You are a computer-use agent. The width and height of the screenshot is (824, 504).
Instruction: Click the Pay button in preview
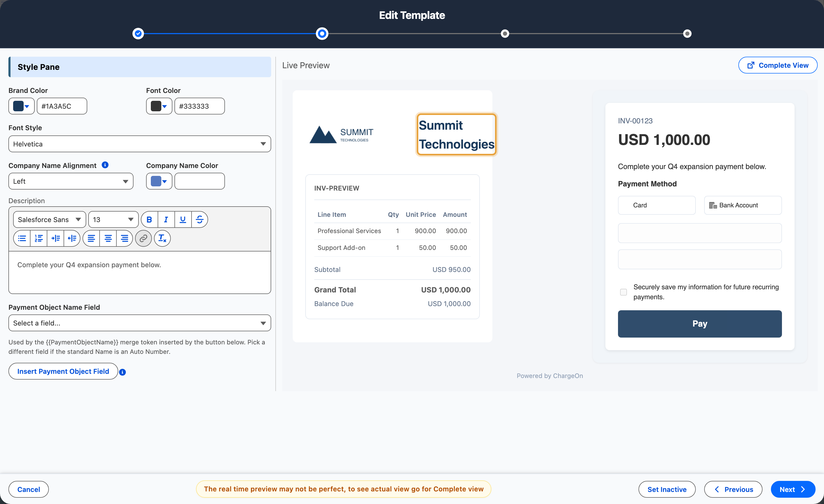coord(700,324)
